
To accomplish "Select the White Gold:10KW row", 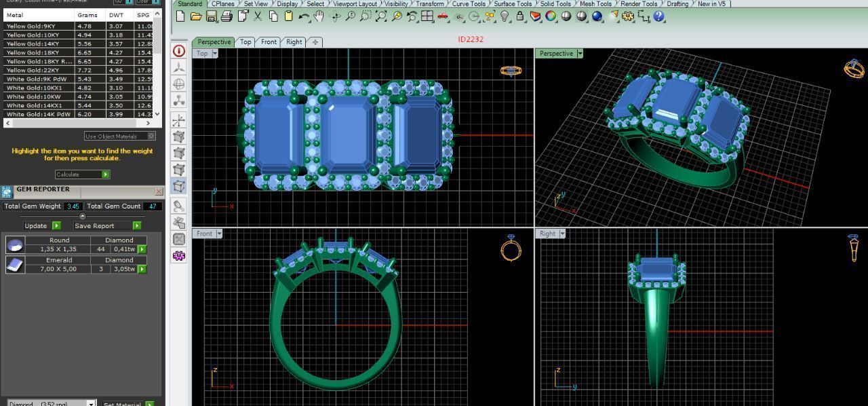I will [79, 96].
